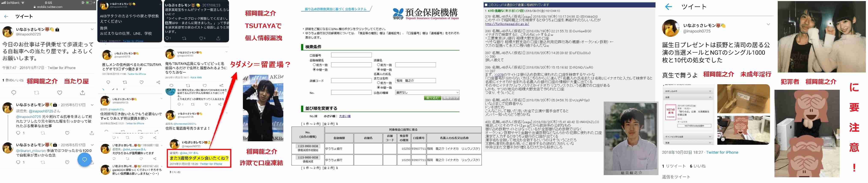Like the 元々割れてる reply tweet
This screenshot has width=868, height=183.
pos(67,133)
